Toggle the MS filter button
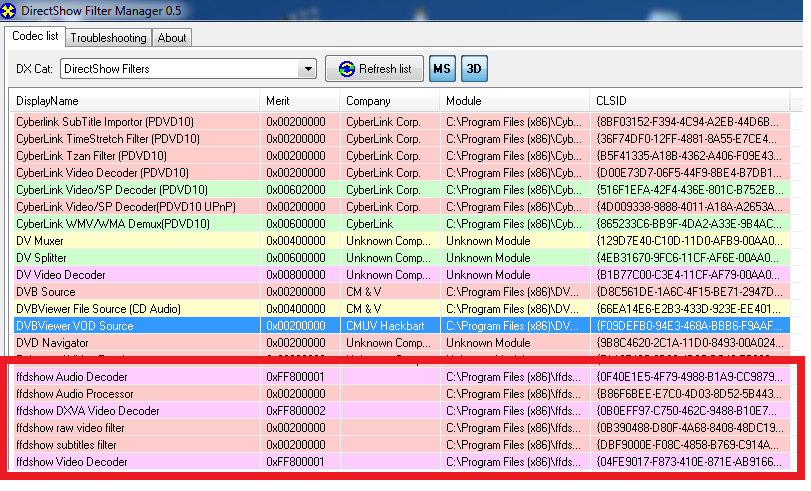This screenshot has height=491, width=811. pos(442,69)
